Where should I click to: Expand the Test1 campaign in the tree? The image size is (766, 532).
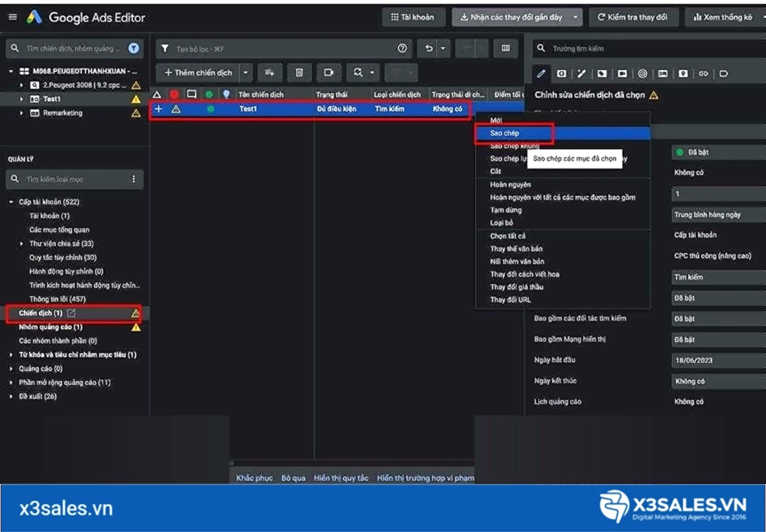tap(21, 99)
